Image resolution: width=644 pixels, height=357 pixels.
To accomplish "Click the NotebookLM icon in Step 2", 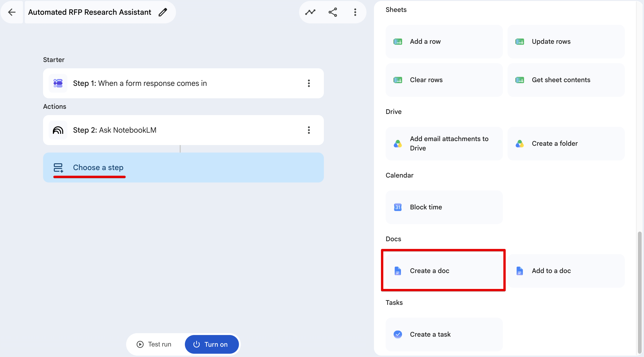I will pyautogui.click(x=58, y=130).
